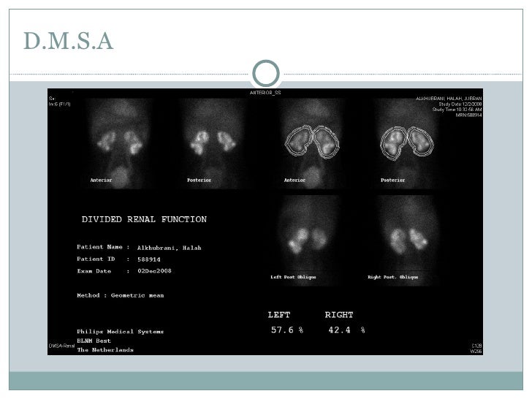Screen dimensions: 532x399
Task: Click the patient ID value "588914"
Action: point(149,259)
